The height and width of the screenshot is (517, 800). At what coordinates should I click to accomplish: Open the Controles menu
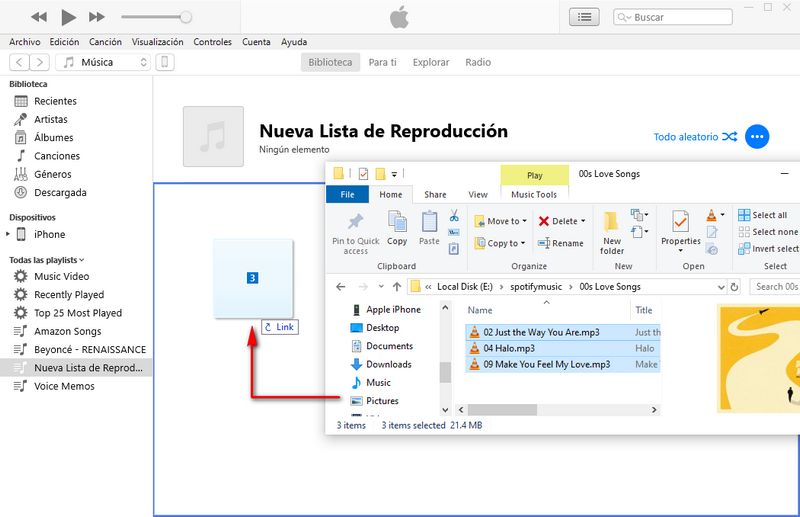point(212,42)
